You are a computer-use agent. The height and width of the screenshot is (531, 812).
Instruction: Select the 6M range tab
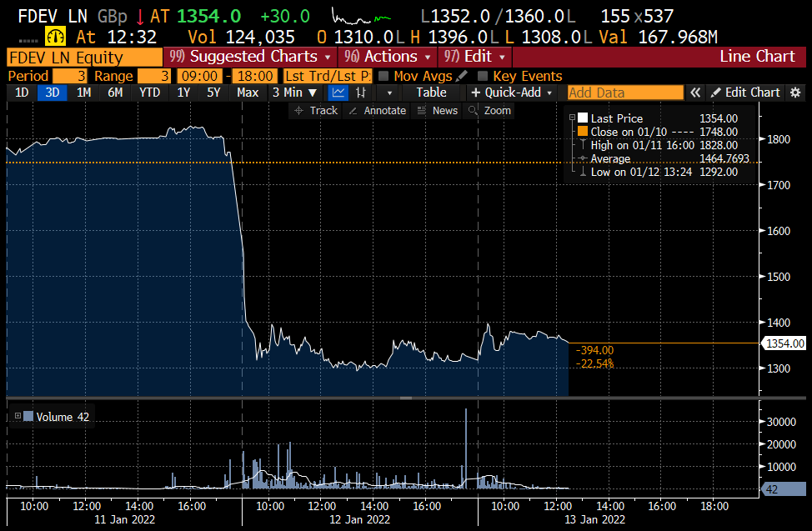tap(115, 93)
